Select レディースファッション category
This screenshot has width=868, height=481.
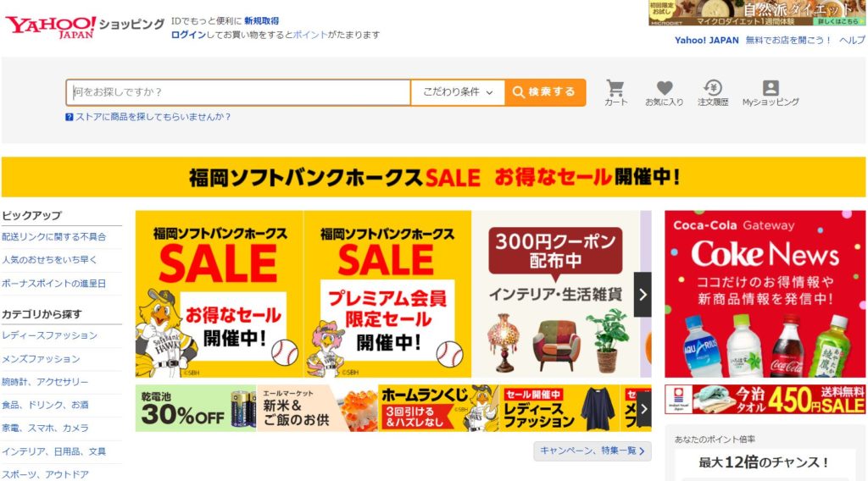(x=50, y=335)
